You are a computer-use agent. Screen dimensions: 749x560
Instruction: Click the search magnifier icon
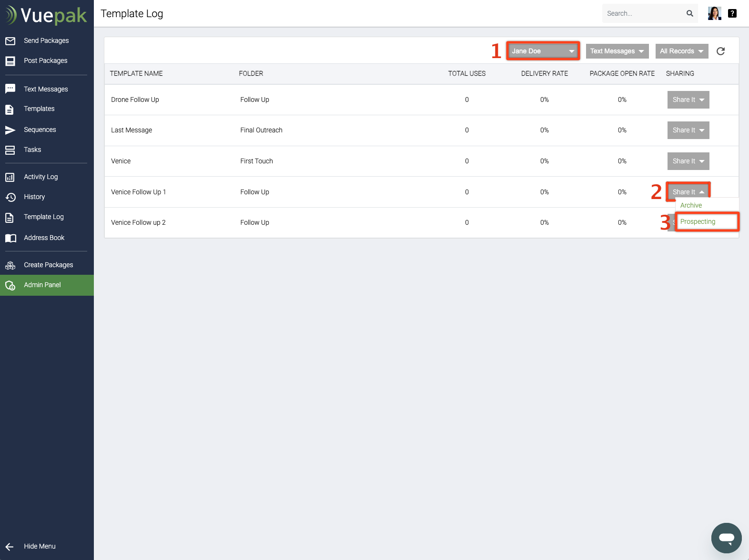(689, 13)
